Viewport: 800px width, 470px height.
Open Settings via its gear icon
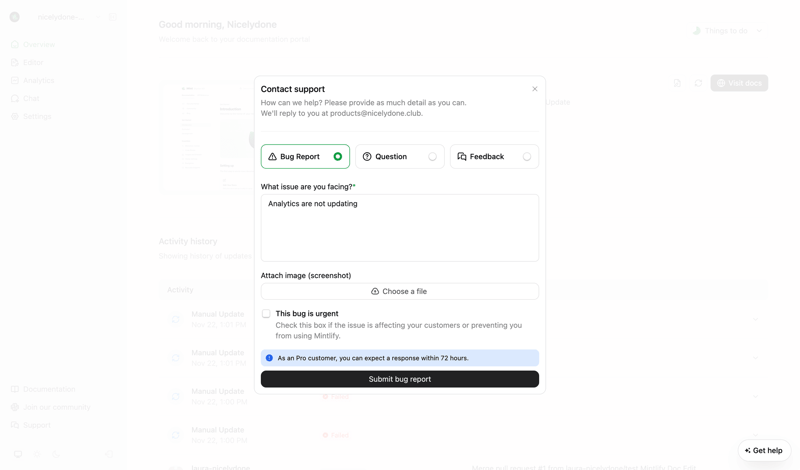[15, 116]
